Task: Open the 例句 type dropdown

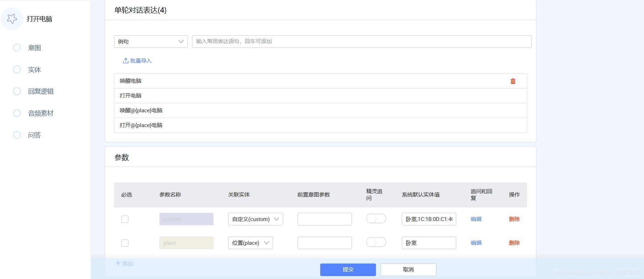Action: point(151,42)
